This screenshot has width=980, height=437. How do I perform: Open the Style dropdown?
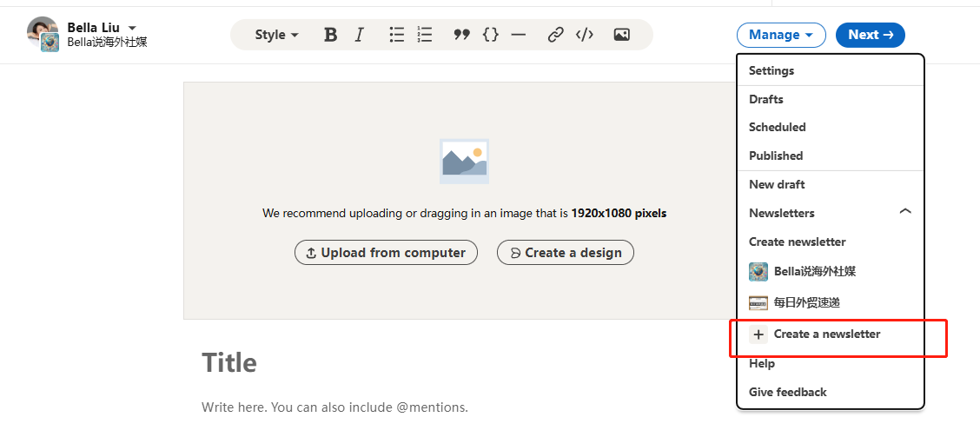pyautogui.click(x=276, y=35)
